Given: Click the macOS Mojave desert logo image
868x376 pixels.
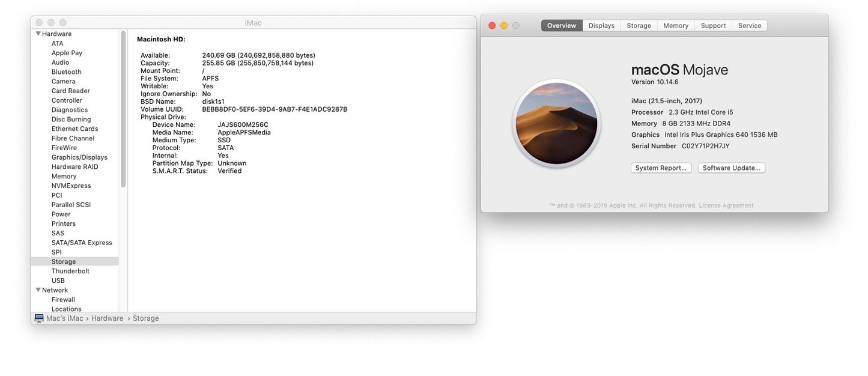Looking at the screenshot, I should pos(556,124).
